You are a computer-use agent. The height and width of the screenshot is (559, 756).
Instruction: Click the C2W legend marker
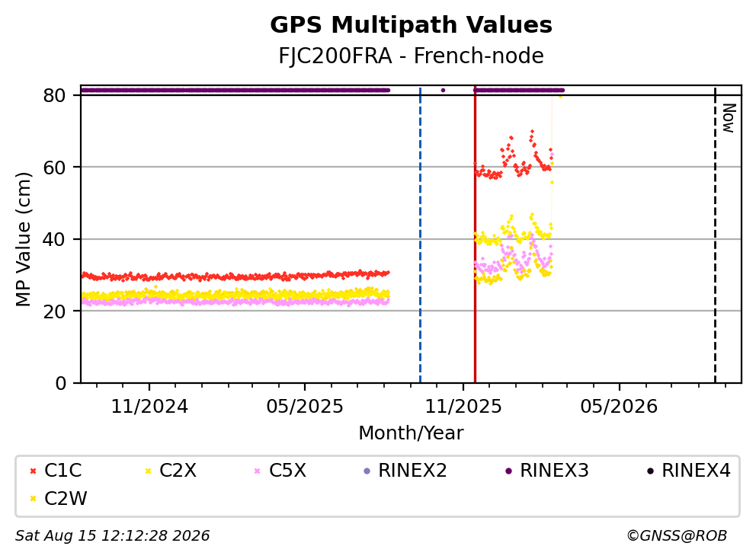(33, 499)
